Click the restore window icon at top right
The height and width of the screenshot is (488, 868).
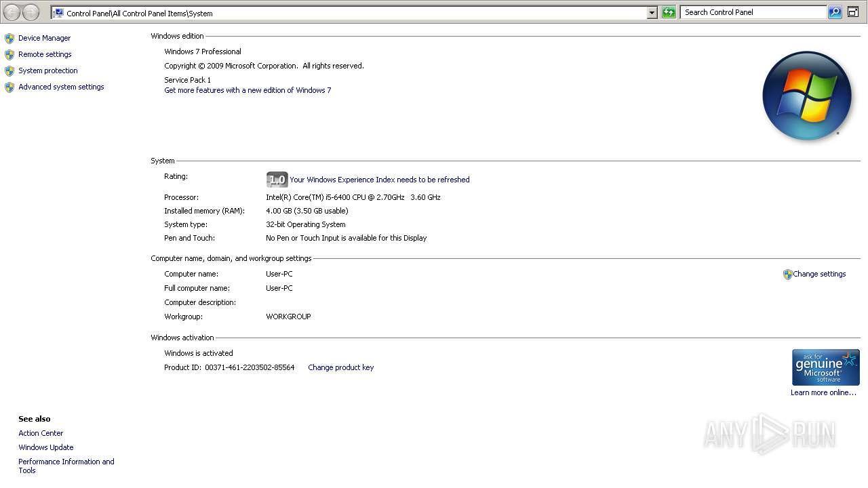(x=853, y=12)
